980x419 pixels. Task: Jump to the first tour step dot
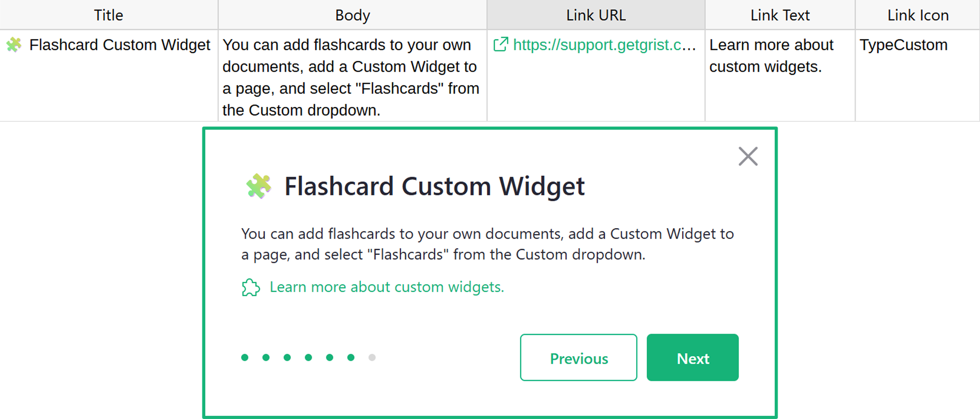click(x=245, y=357)
